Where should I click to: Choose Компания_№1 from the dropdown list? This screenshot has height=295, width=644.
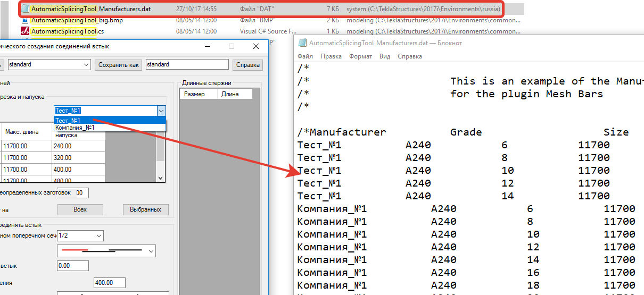[x=110, y=128]
